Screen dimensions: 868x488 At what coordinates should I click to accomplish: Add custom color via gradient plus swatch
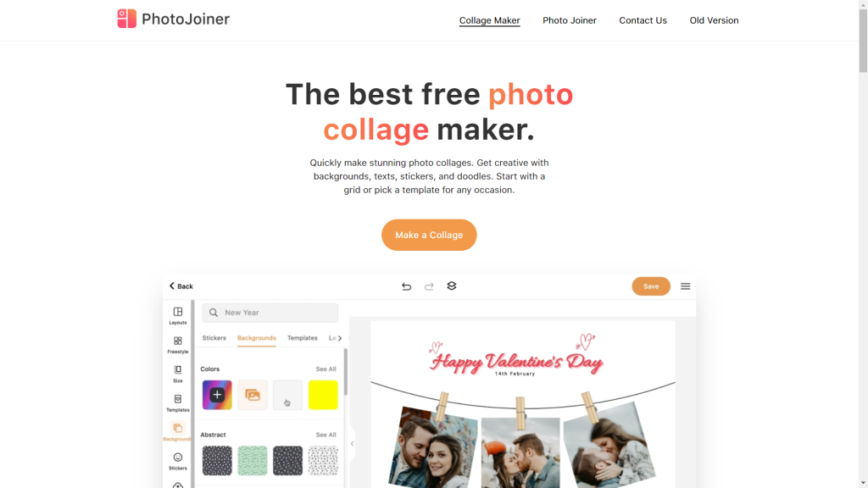tap(217, 395)
